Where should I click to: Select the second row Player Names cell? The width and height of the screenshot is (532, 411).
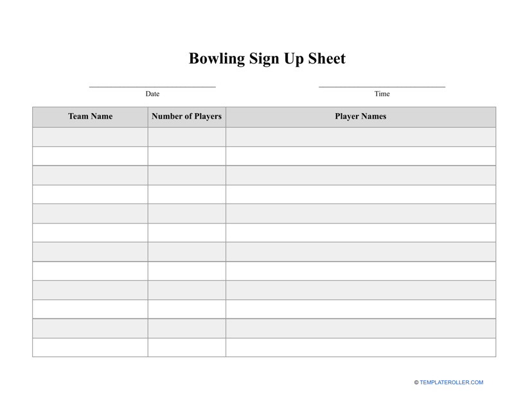click(x=360, y=156)
